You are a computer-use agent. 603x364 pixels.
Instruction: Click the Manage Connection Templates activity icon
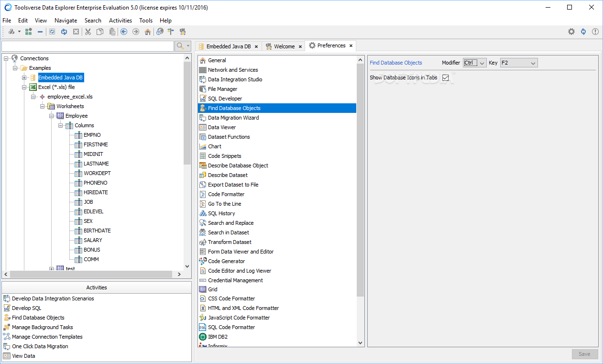(7, 337)
